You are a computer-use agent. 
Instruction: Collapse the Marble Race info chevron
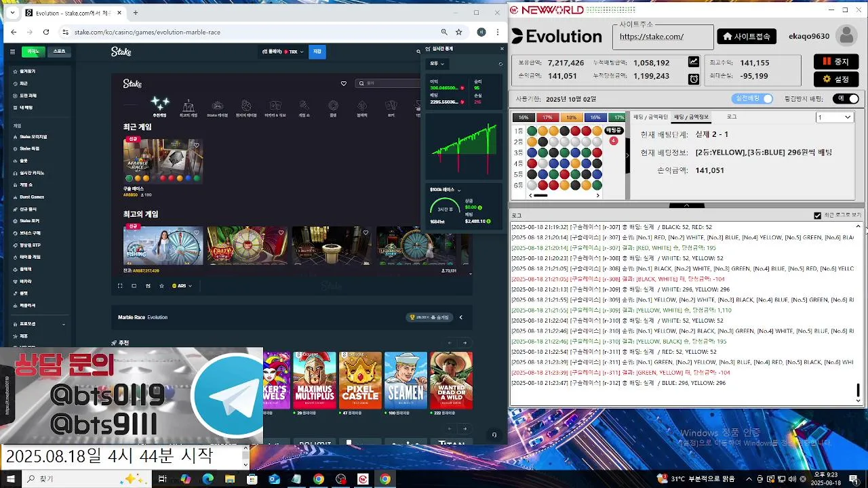[461, 317]
